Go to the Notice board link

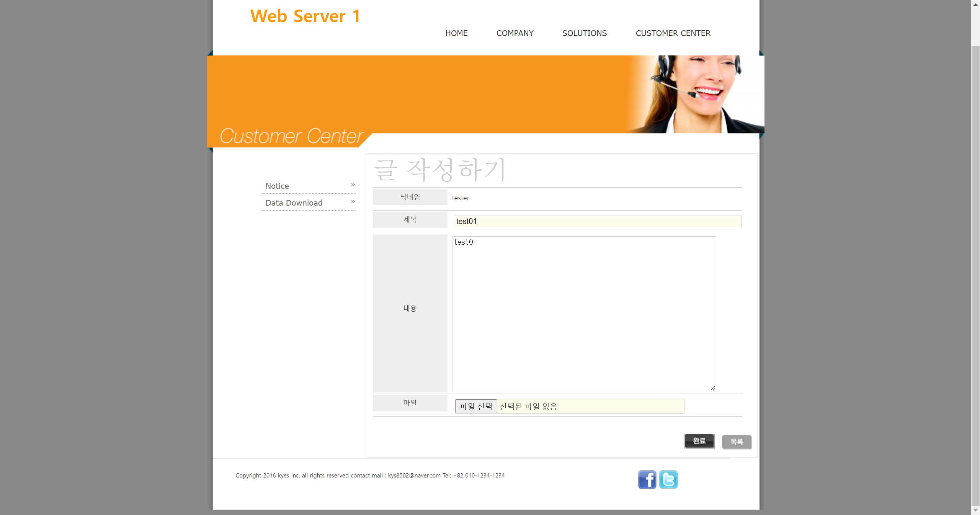click(277, 186)
